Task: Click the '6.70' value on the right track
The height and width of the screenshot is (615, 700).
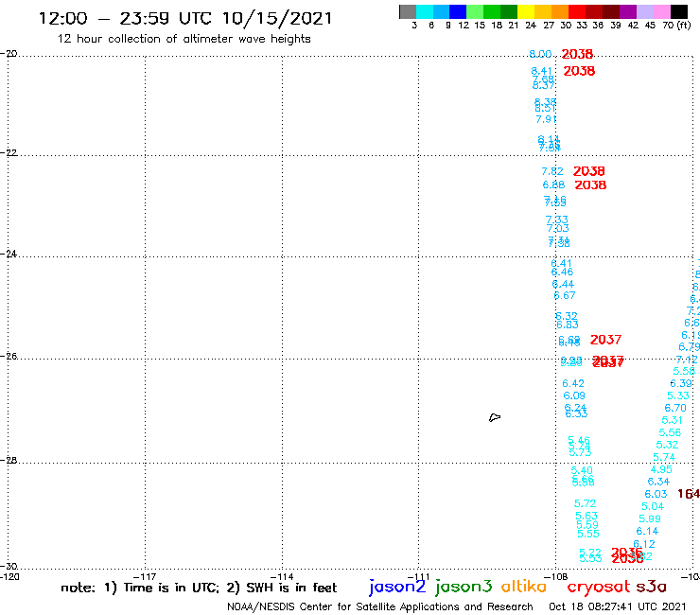Action: tap(675, 408)
